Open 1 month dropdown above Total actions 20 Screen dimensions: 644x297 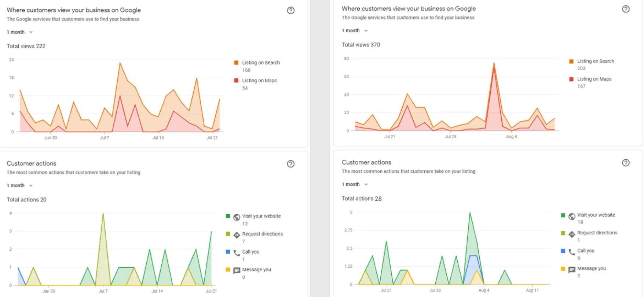(20, 186)
